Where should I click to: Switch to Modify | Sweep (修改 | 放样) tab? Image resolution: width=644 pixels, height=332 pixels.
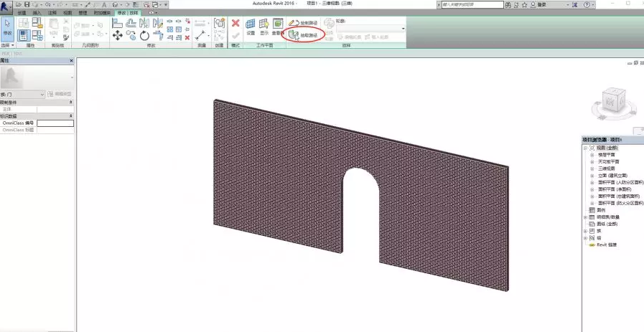128,13
